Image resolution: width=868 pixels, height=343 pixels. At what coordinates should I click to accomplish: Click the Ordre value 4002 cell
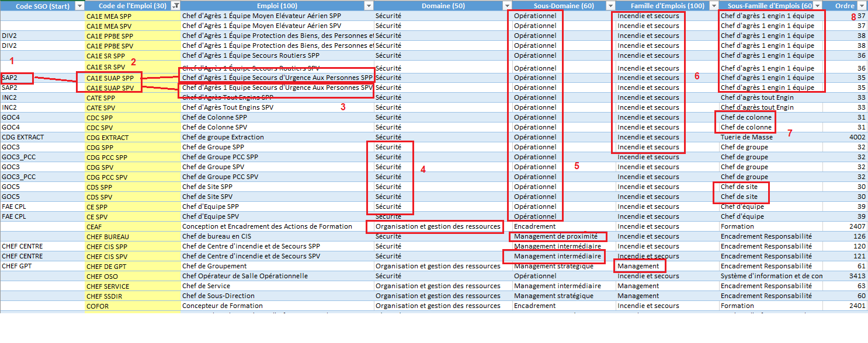pyautogui.click(x=856, y=137)
